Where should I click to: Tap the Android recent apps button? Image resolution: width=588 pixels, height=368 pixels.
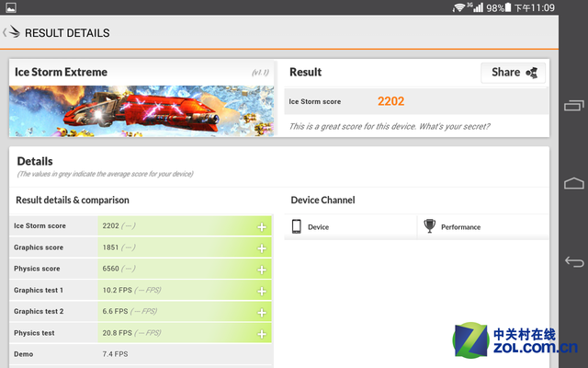(x=573, y=106)
